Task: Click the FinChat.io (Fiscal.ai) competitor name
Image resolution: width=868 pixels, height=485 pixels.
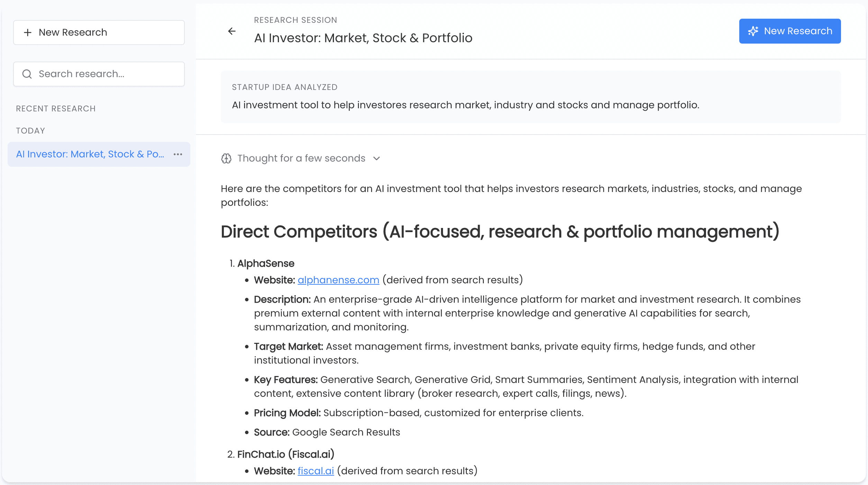Action: click(x=286, y=455)
